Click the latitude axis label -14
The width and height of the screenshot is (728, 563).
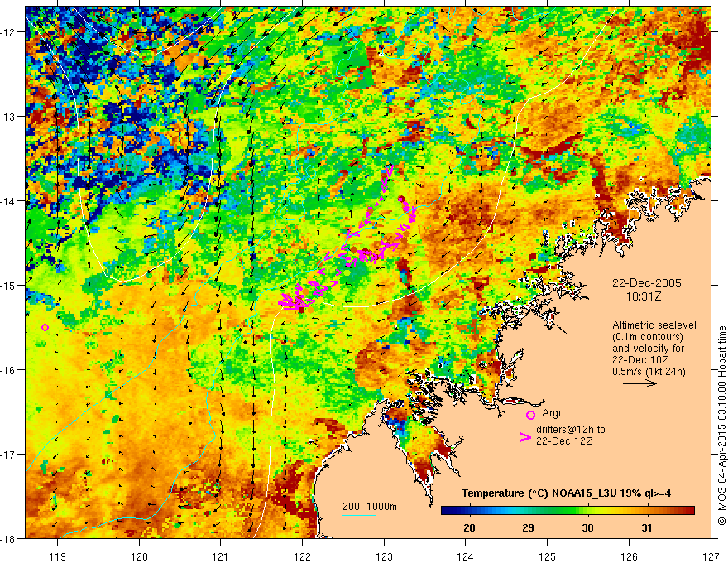(9, 201)
